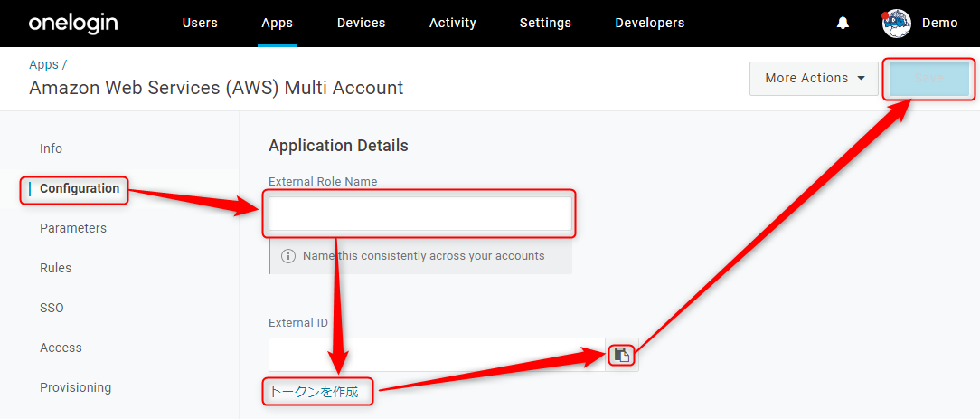
Task: Open the Apps menu
Action: point(278,24)
